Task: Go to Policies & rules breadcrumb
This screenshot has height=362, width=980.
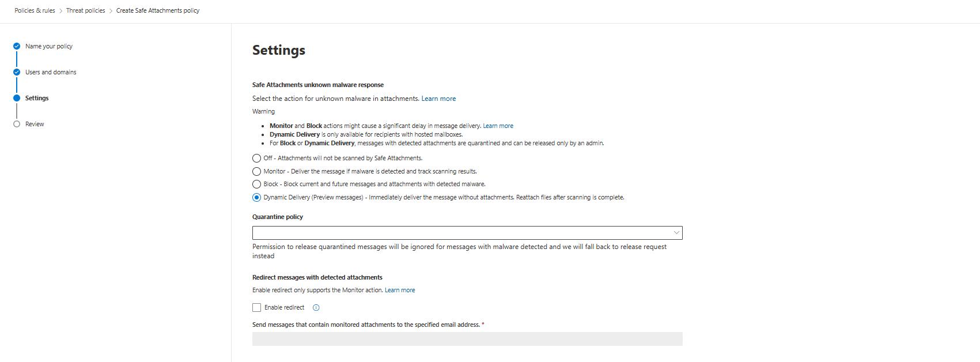Action: tap(35, 10)
